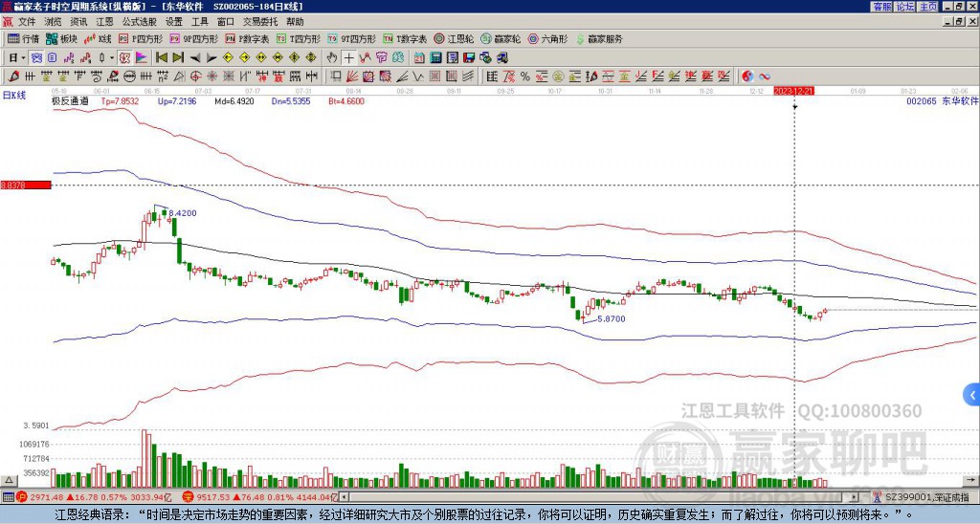Toggle the 权 adjustment button
This screenshot has width=980, height=524.
(x=124, y=58)
